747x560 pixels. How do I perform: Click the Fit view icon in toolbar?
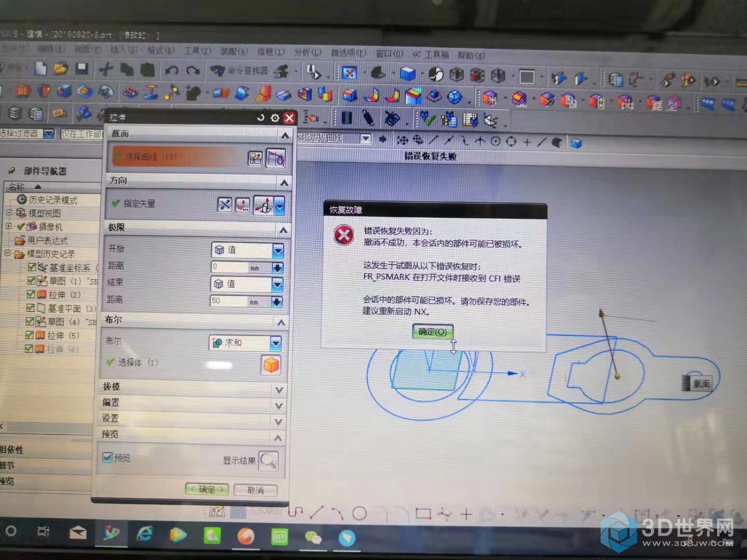pyautogui.click(x=349, y=73)
